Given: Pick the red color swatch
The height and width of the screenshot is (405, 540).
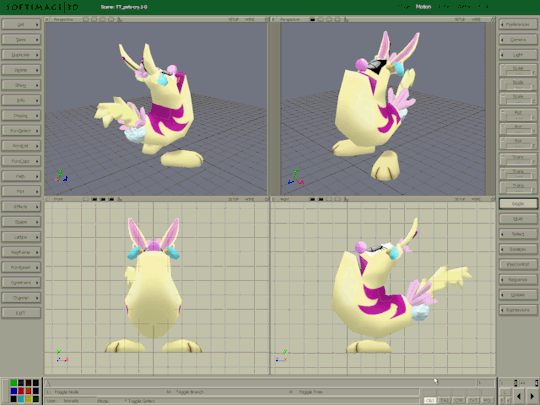Looking at the screenshot, I should point(21,391).
